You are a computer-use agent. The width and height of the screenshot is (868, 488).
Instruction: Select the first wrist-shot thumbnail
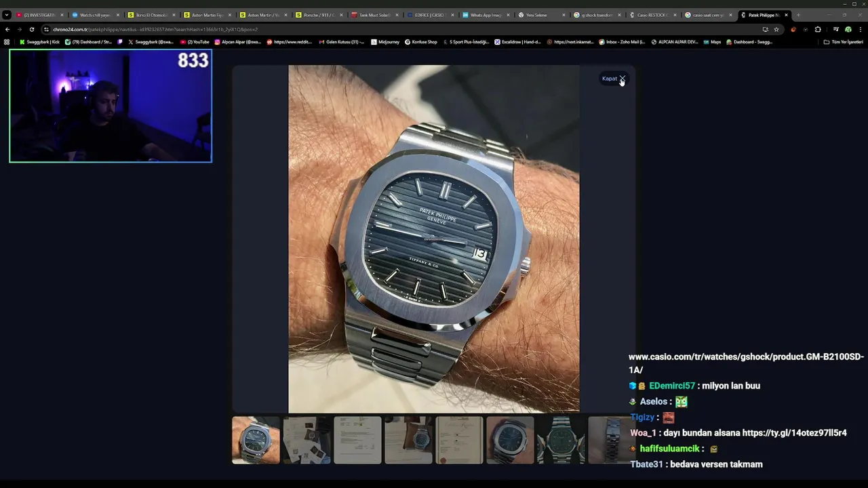(256, 440)
